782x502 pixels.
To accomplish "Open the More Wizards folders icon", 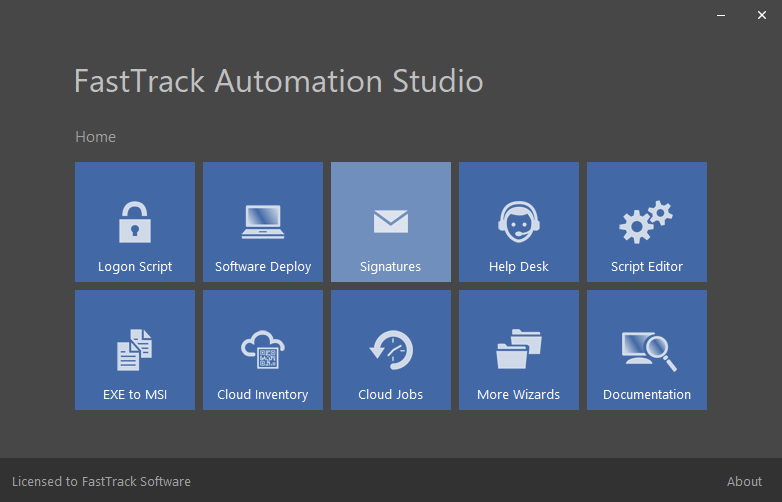I will coord(518,349).
